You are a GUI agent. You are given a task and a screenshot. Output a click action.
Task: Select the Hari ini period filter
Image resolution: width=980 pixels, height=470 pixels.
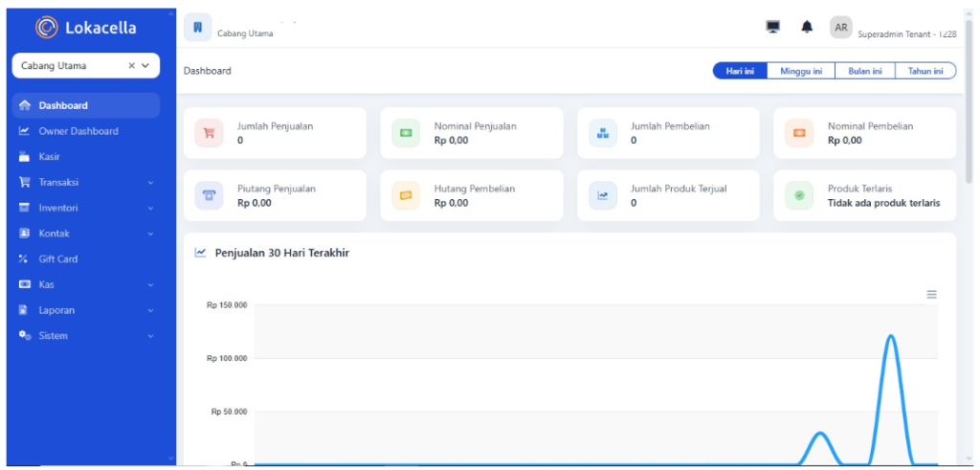[x=740, y=71]
